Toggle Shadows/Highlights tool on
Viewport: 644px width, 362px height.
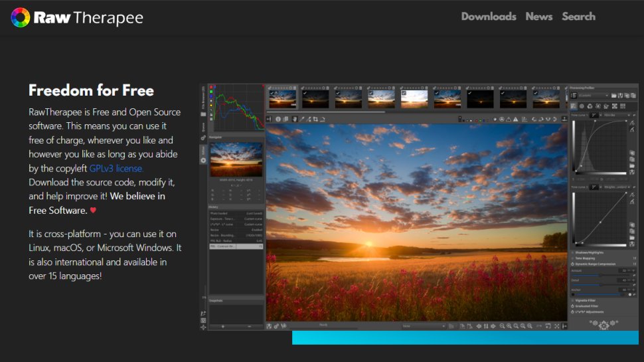click(572, 252)
